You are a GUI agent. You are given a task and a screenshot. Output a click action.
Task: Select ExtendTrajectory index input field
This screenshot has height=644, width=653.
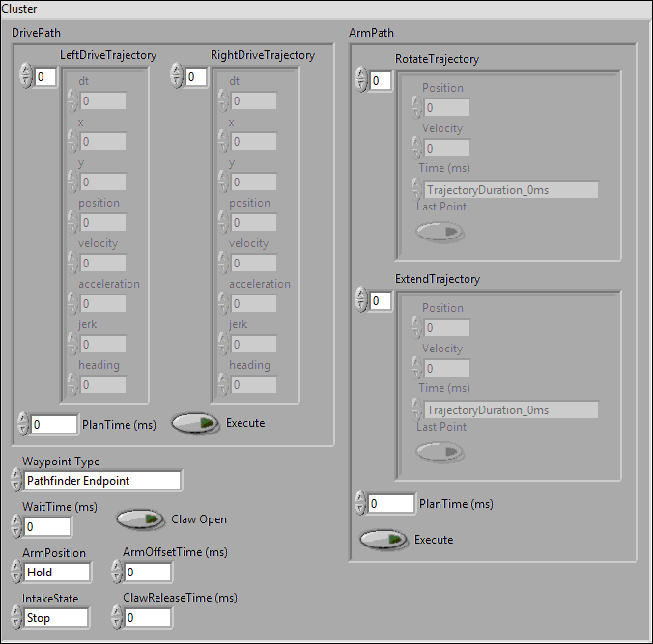(381, 300)
